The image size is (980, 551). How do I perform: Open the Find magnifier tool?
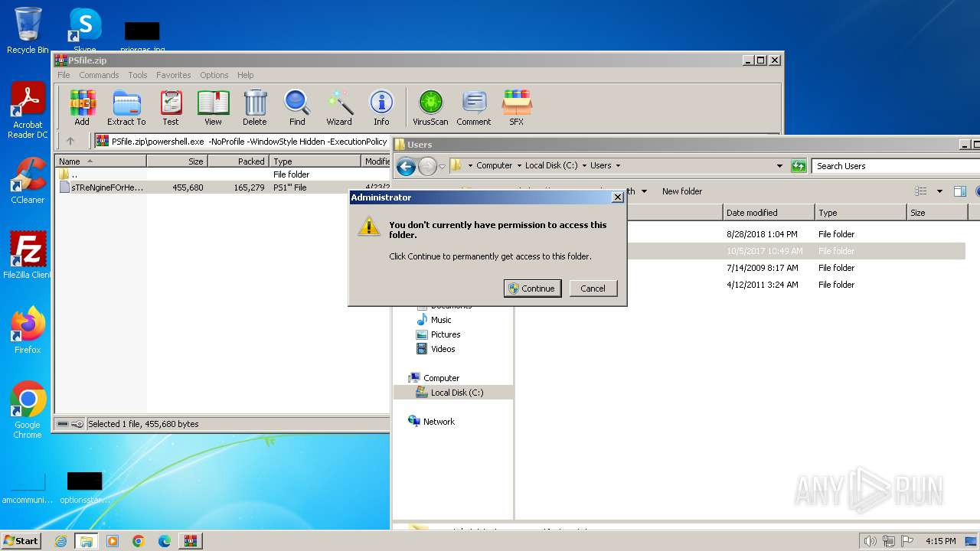pos(297,108)
